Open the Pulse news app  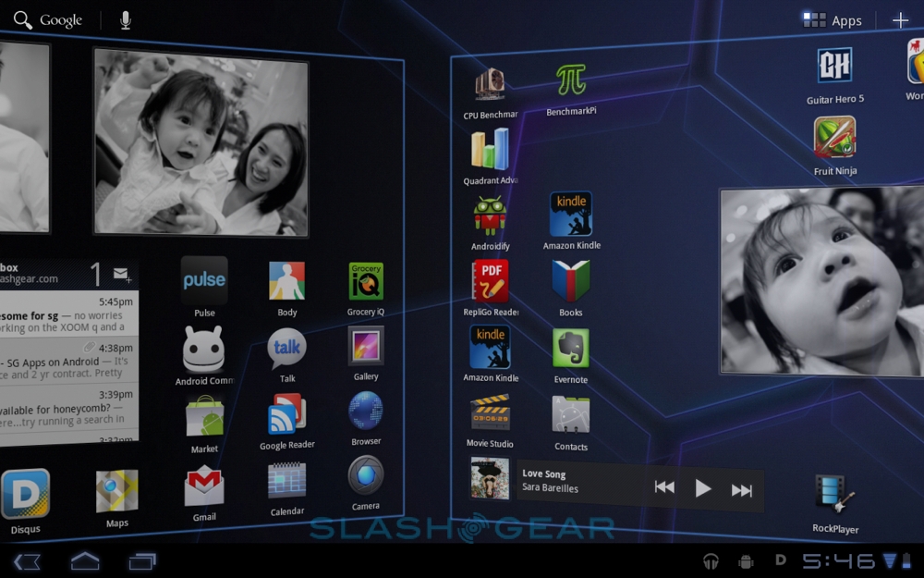click(204, 281)
